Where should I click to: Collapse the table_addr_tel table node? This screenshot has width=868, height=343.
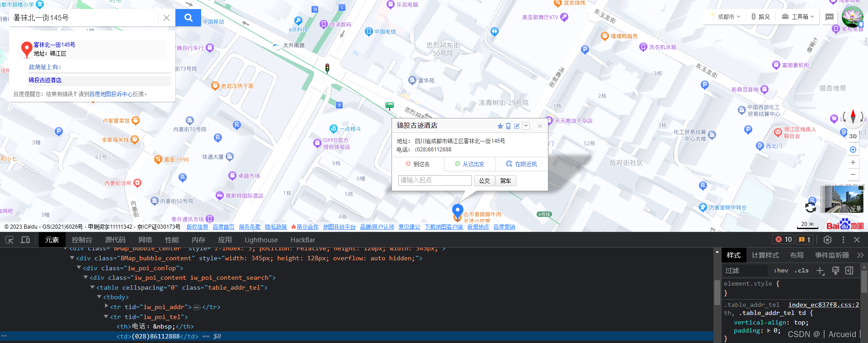pos(92,287)
